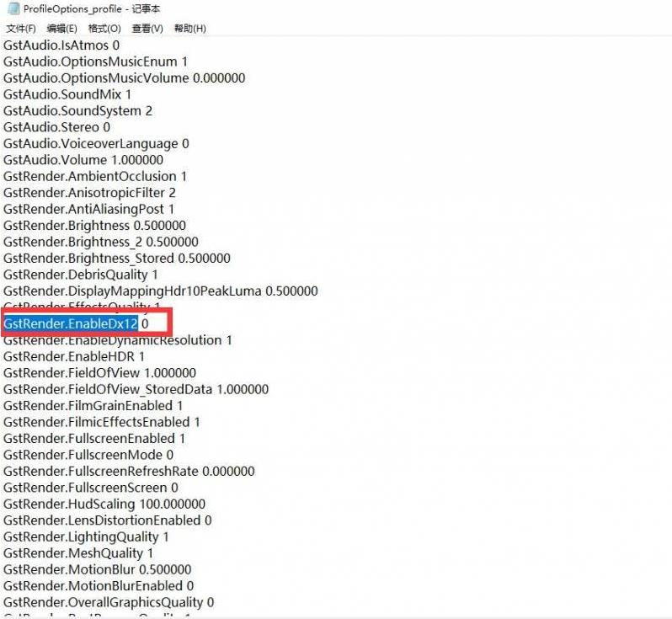Click the Notepad icon in title bar
The image size is (672, 619).
coord(13,8)
